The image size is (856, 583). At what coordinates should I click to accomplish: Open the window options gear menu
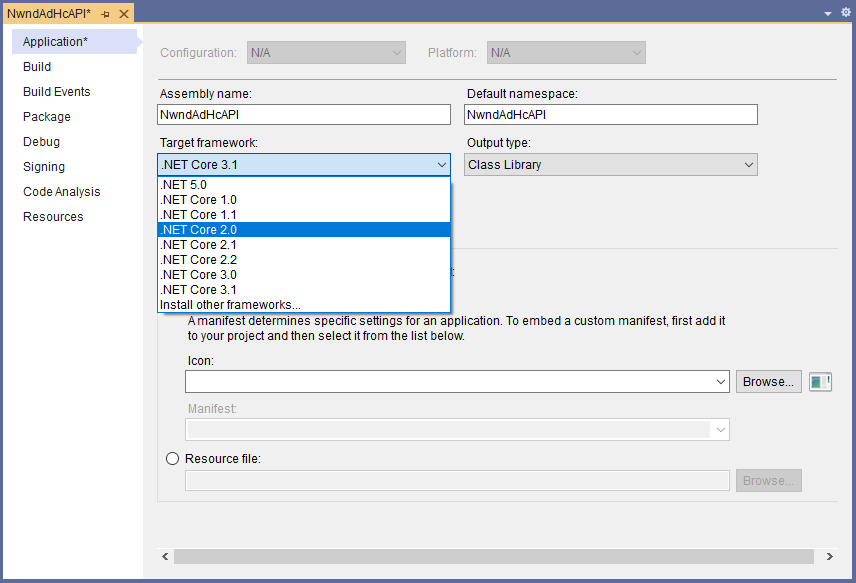click(846, 12)
